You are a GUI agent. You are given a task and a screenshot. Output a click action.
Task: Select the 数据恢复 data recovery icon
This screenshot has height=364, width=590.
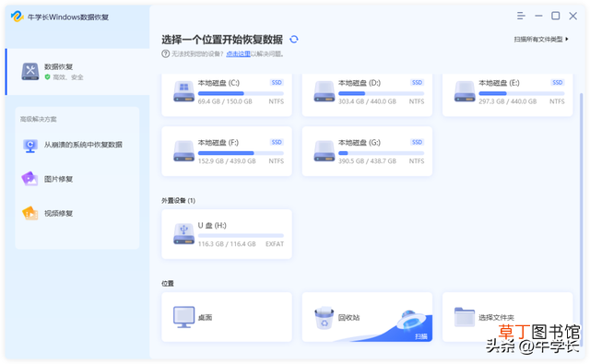coord(30,72)
